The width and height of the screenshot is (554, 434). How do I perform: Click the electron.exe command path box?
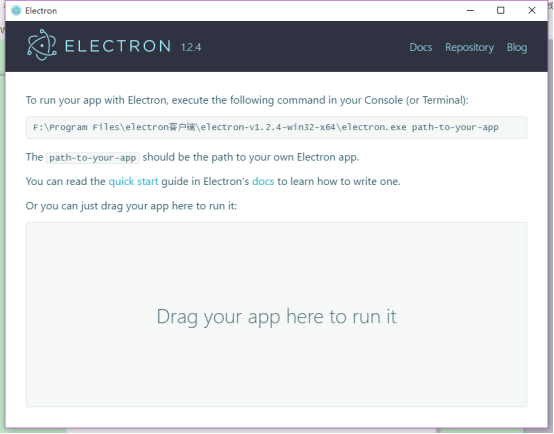pyautogui.click(x=276, y=127)
